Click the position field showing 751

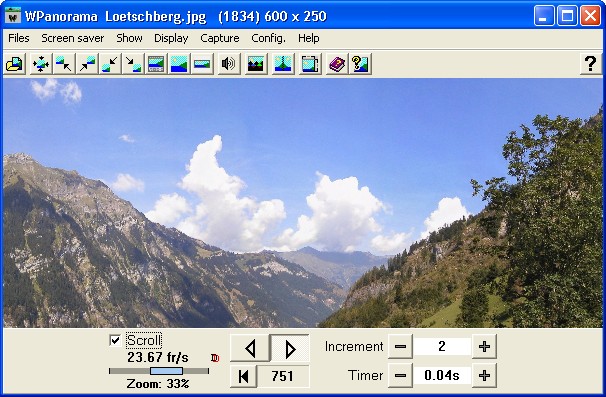pyautogui.click(x=283, y=376)
